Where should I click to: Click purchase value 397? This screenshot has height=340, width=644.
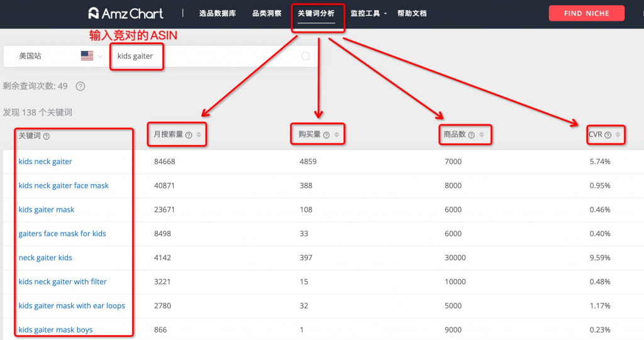click(x=306, y=258)
